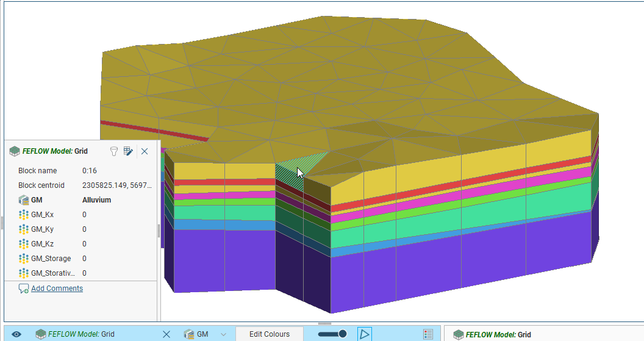644x341 pixels.
Task: Select FEFLOW Model Grid in properties panel
Action: pyautogui.click(x=498, y=334)
